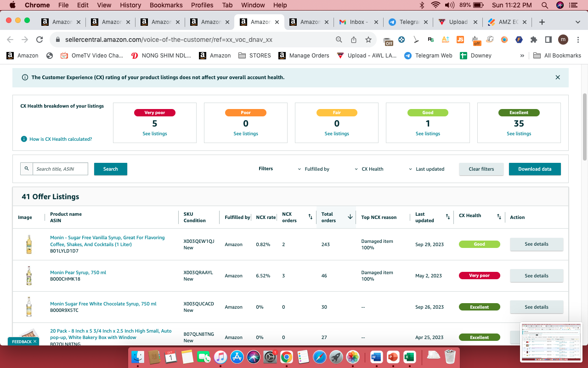Open Safari from the dock
Image resolution: width=588 pixels, height=368 pixels.
pos(320,356)
